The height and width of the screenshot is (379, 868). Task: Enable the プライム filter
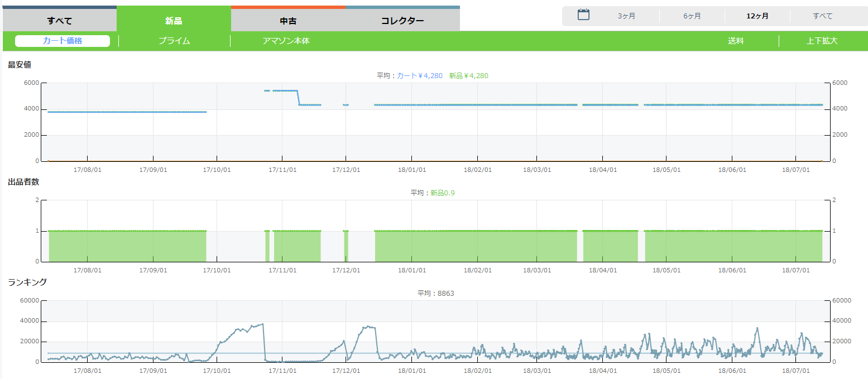click(x=174, y=41)
